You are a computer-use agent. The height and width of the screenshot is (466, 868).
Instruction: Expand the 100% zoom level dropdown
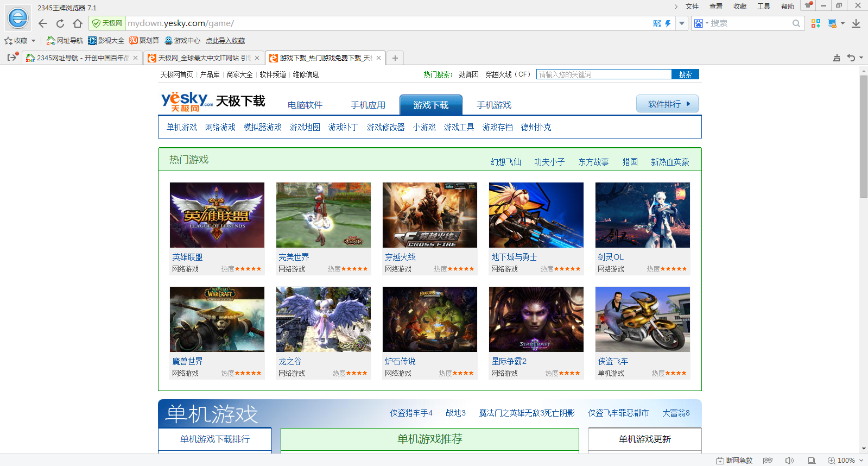[x=861, y=461]
